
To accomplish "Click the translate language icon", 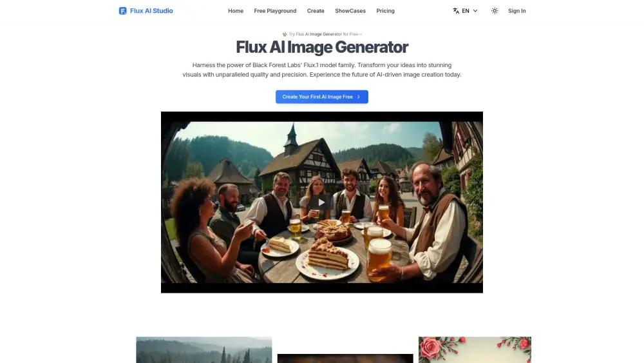I will [x=456, y=11].
